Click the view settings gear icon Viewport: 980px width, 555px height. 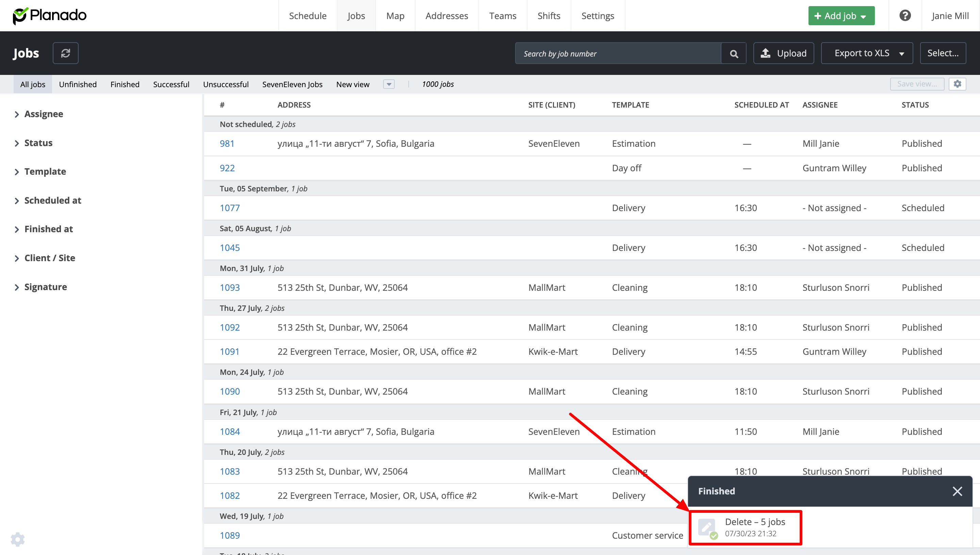coord(958,84)
